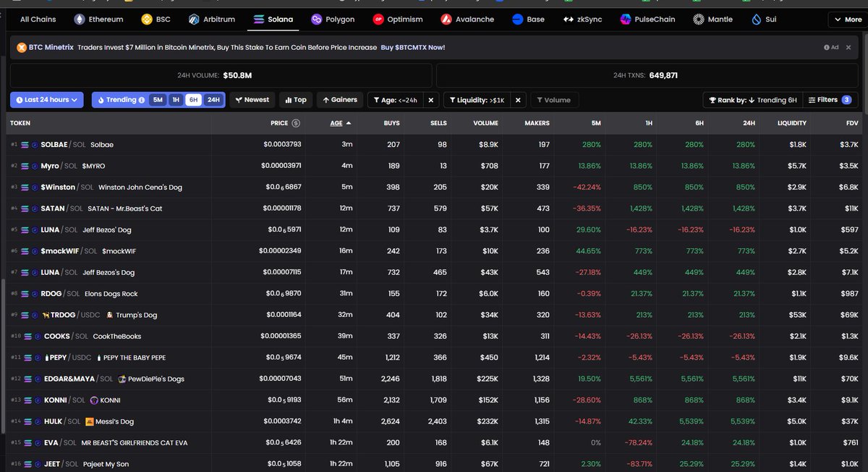The width and height of the screenshot is (868, 472).
Task: Open the Arbitrum chain tab
Action: 212,20
